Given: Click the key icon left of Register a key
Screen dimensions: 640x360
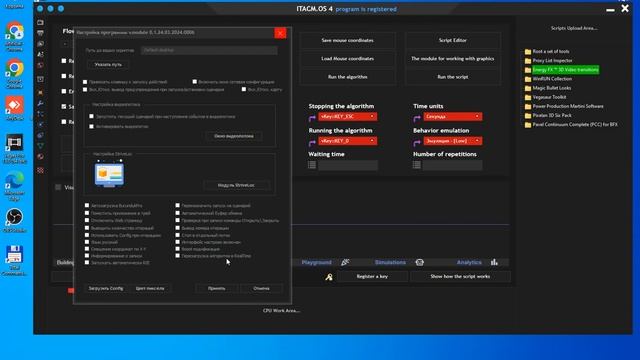Looking at the screenshot, I should (329, 277).
